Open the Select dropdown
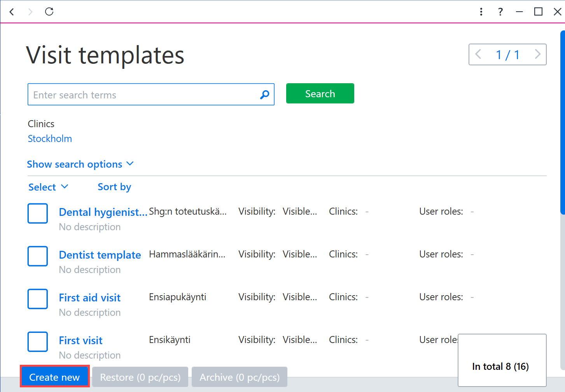The image size is (565, 392). point(48,187)
